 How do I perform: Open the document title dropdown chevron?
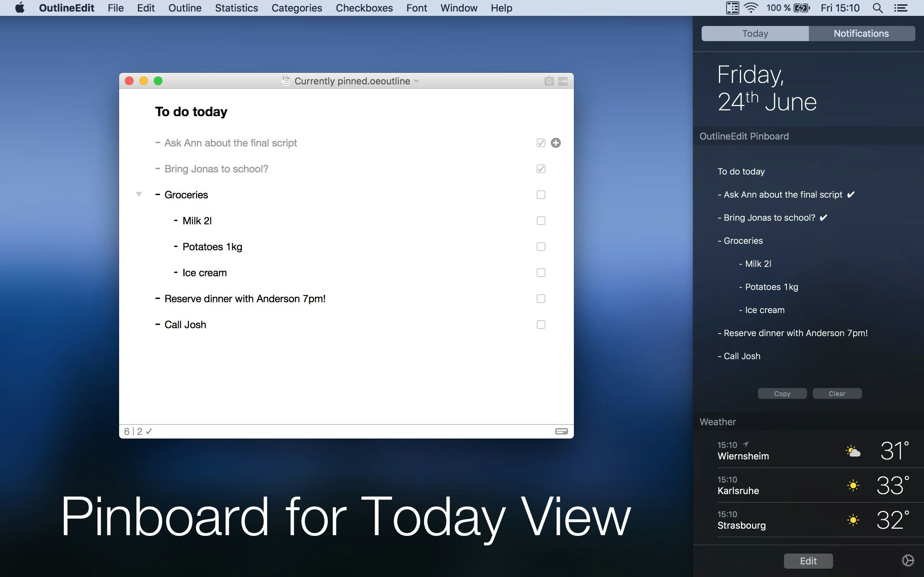[417, 81]
